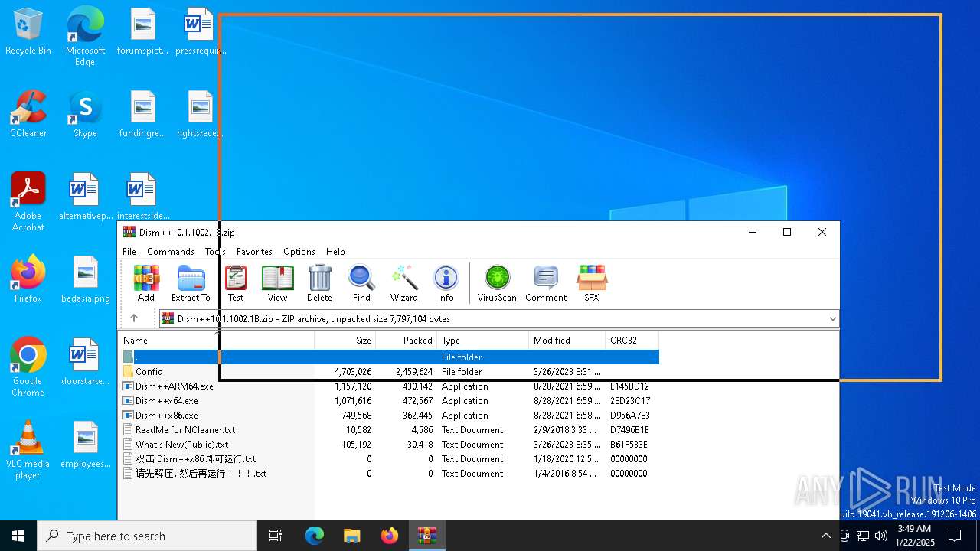
Task: Open Google Chrome desktop shortcut
Action: point(28,367)
